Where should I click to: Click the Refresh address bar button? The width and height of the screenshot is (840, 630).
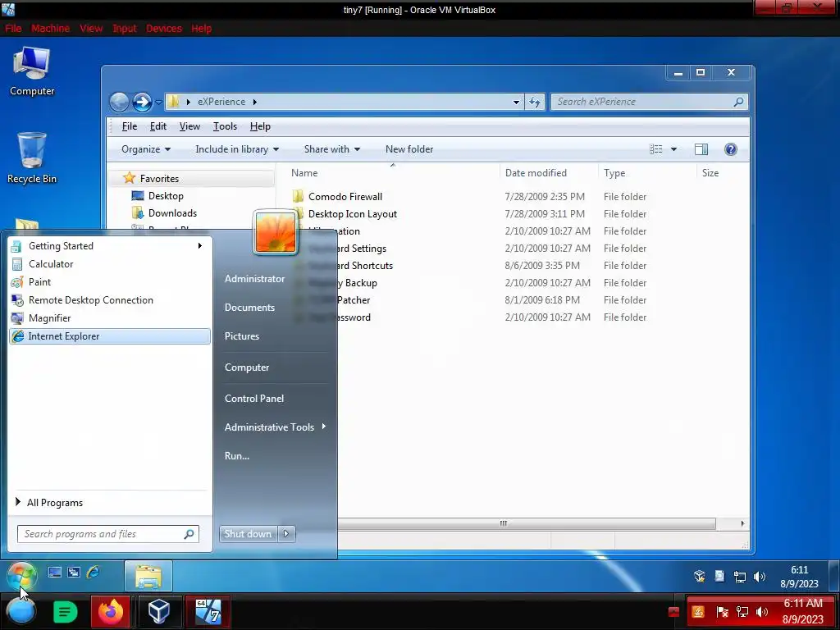coord(535,102)
